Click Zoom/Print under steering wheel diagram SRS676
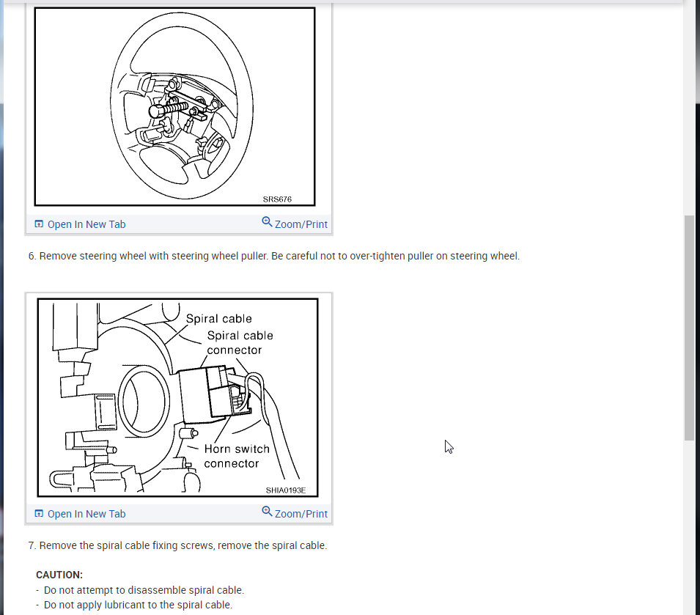The image size is (700, 615). tap(295, 224)
